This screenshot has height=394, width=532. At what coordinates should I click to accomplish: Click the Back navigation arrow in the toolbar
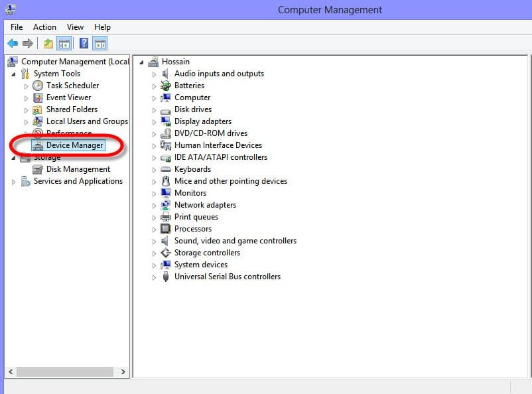click(13, 42)
